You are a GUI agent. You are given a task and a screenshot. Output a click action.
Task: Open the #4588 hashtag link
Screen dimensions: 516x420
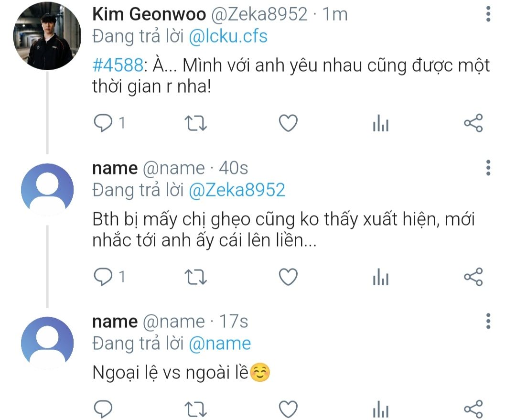(x=117, y=66)
